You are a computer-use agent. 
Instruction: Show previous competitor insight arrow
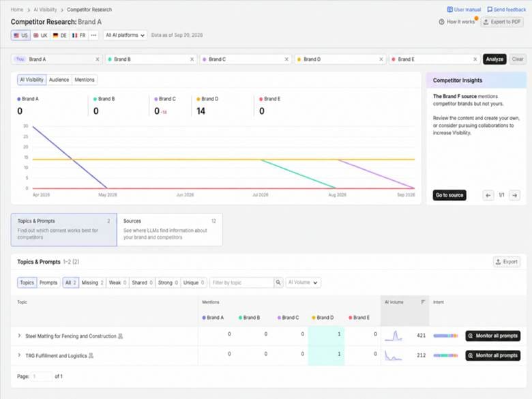[488, 195]
